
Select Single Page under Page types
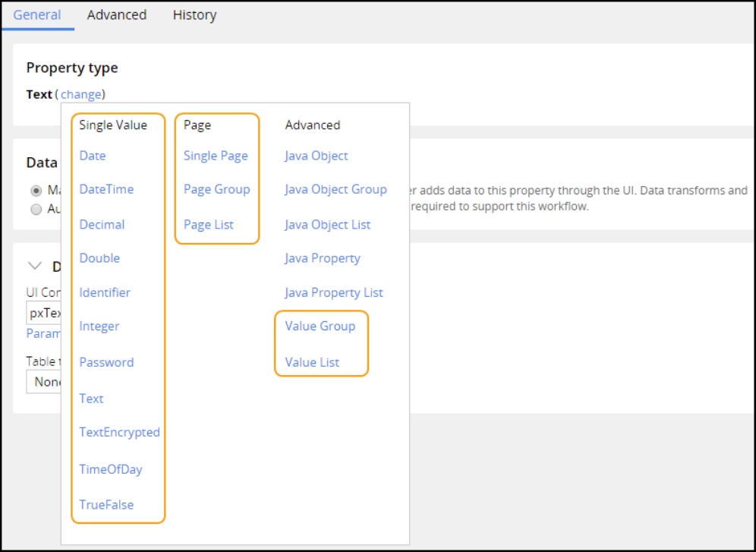pyautogui.click(x=216, y=156)
